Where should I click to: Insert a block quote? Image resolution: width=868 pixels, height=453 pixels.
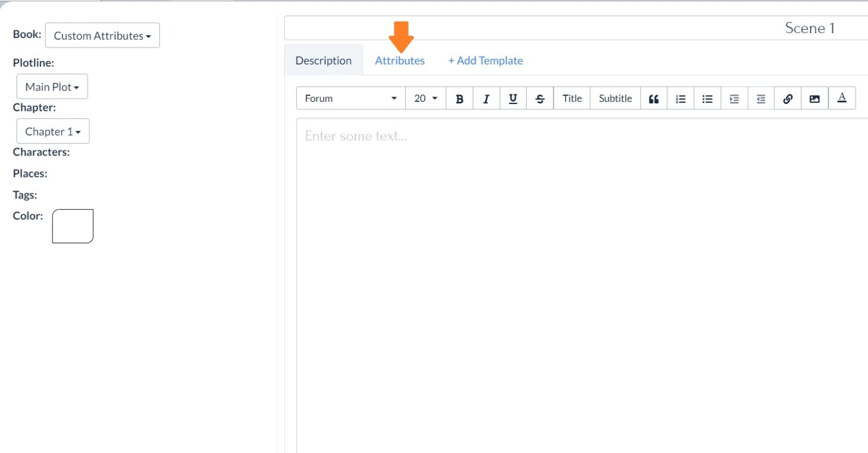pyautogui.click(x=654, y=98)
